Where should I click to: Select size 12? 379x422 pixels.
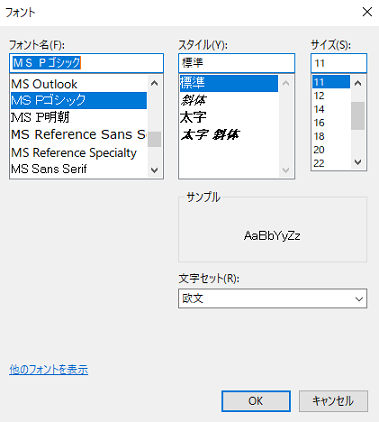pyautogui.click(x=331, y=96)
